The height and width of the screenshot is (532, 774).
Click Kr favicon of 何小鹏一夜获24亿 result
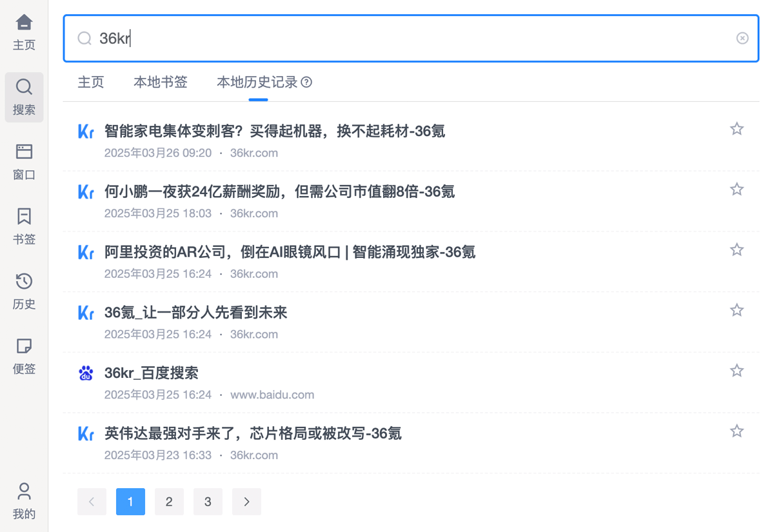(x=86, y=192)
